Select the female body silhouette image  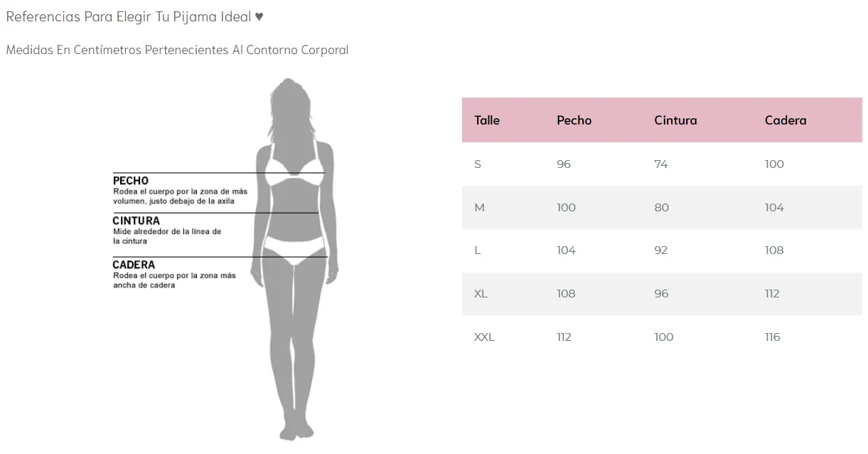[x=295, y=259]
